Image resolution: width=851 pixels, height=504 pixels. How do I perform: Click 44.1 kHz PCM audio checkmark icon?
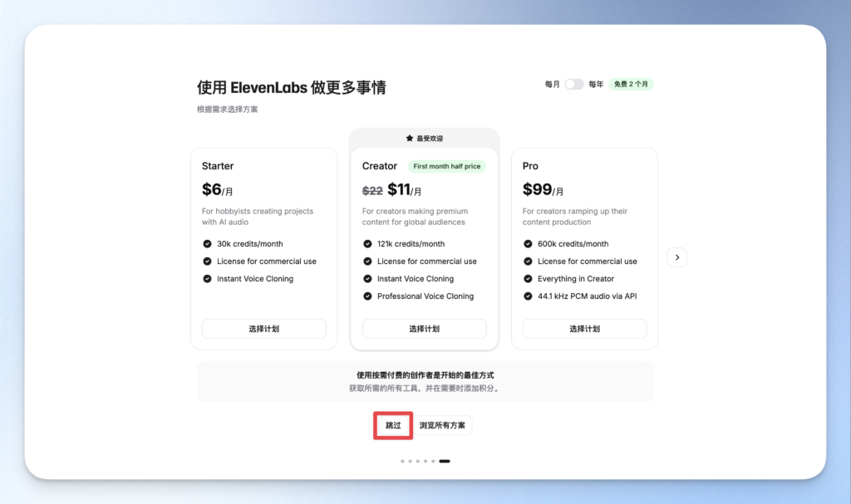pos(528,296)
